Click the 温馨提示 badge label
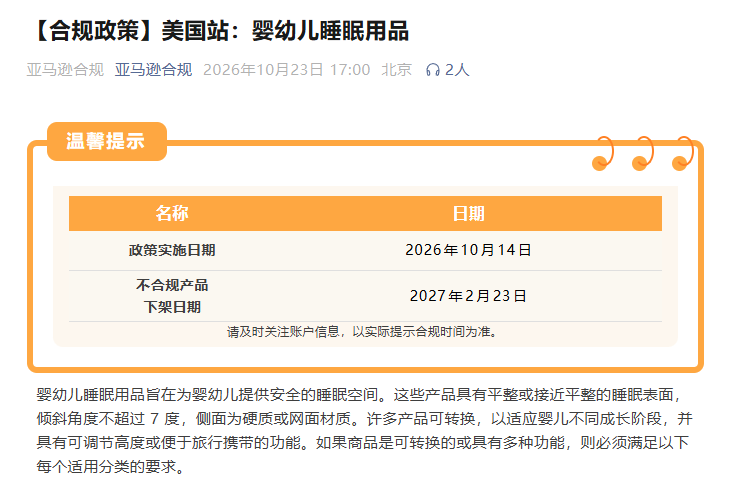This screenshot has height=482, width=735. pyautogui.click(x=105, y=141)
